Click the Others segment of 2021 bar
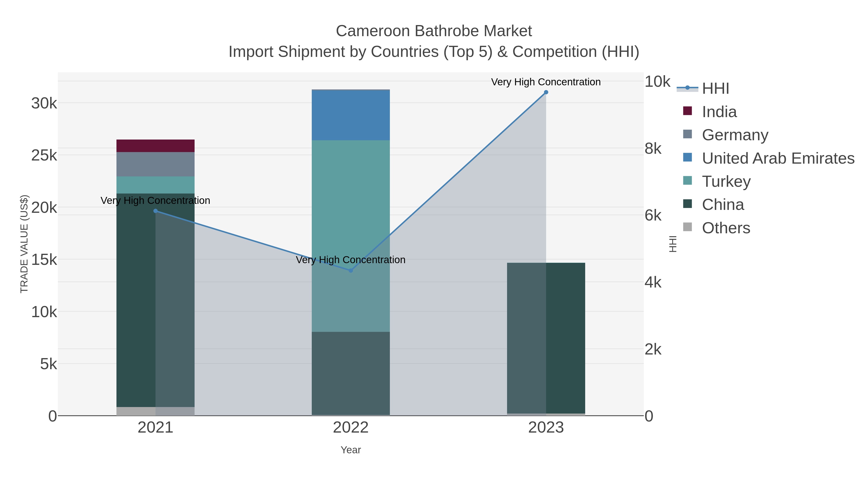This screenshot has height=488, width=868. click(x=155, y=411)
